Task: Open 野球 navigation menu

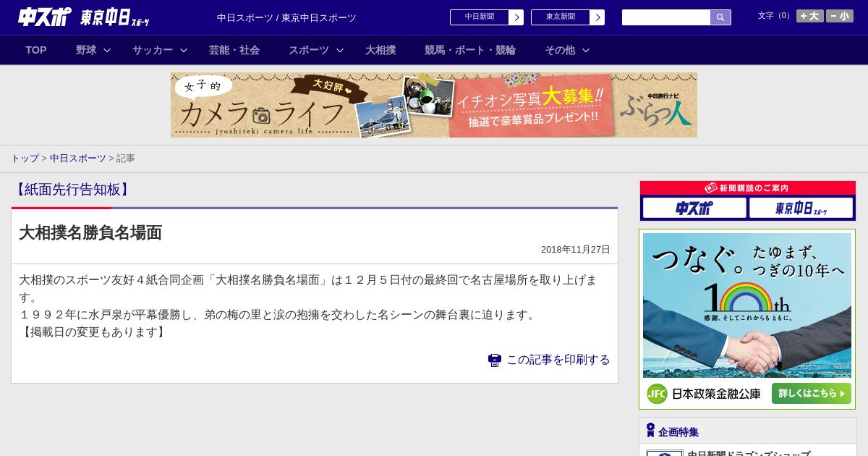Action: 86,50
